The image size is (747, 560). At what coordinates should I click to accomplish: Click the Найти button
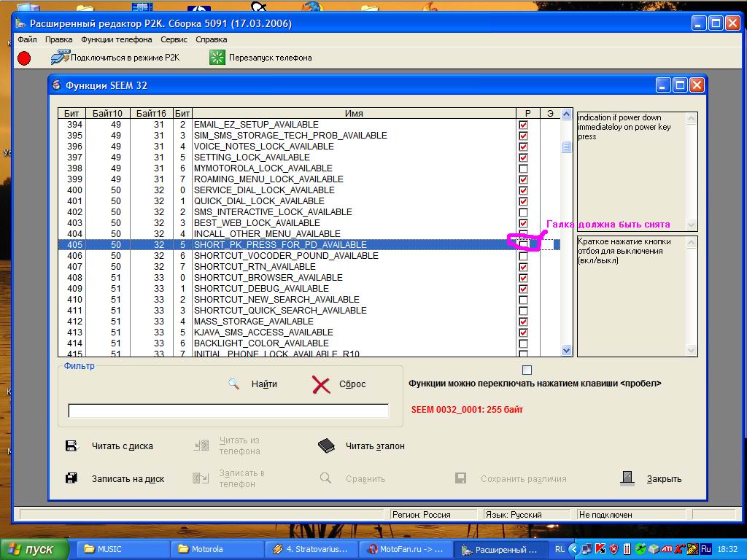253,384
